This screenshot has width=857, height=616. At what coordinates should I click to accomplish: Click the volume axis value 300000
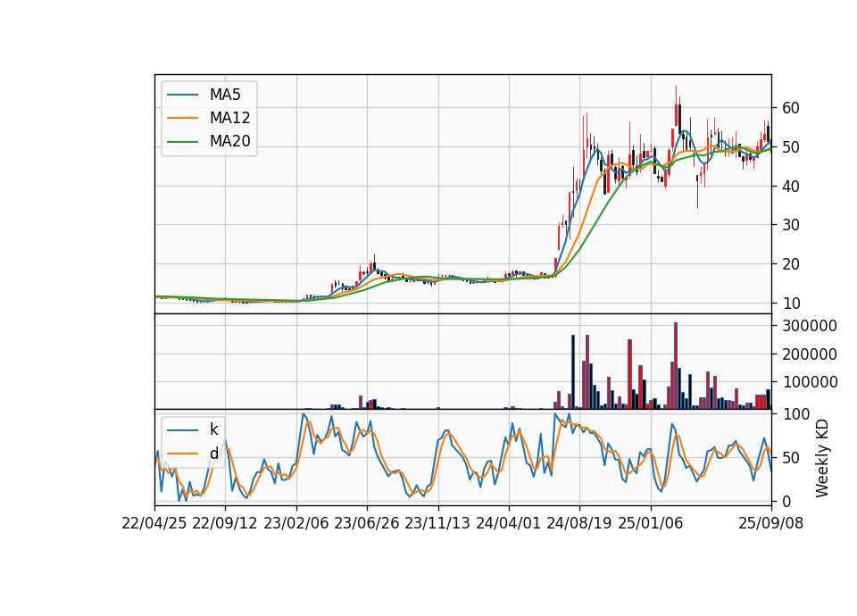[x=810, y=326]
